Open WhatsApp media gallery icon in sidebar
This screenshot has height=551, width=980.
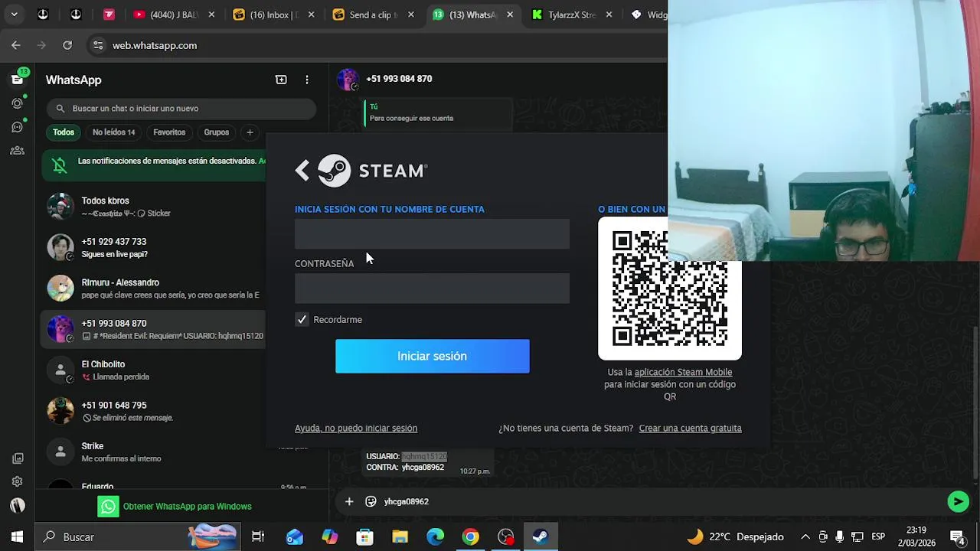pyautogui.click(x=18, y=458)
